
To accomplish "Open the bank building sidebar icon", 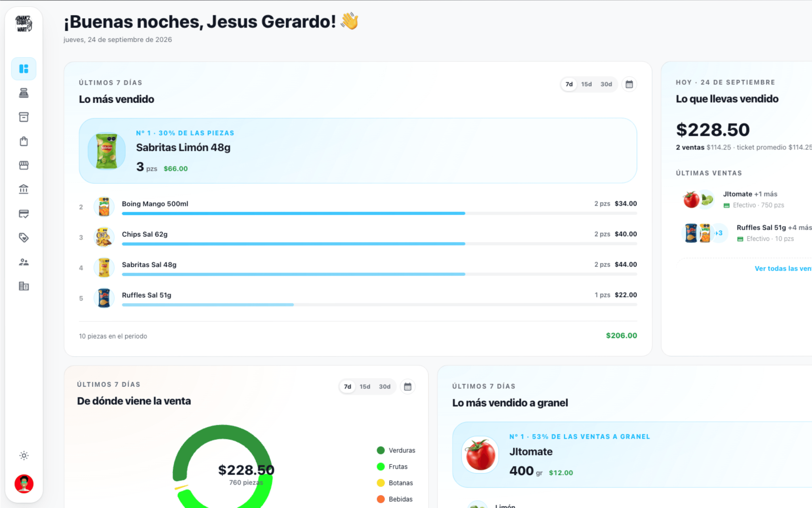I will 24,189.
